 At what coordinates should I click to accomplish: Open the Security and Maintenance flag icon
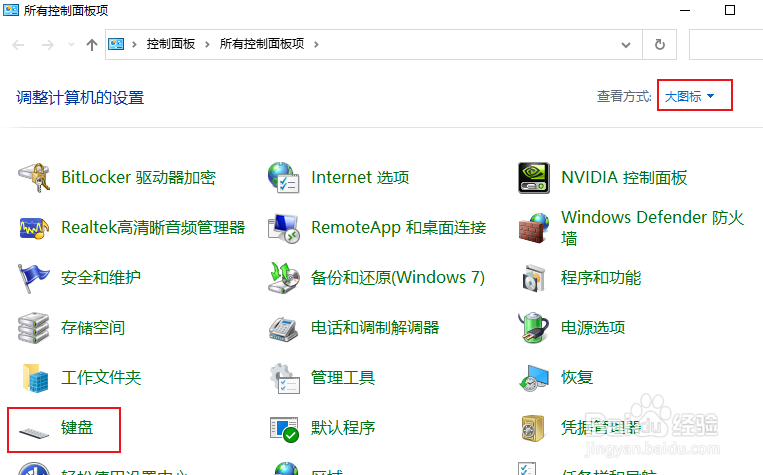click(34, 278)
